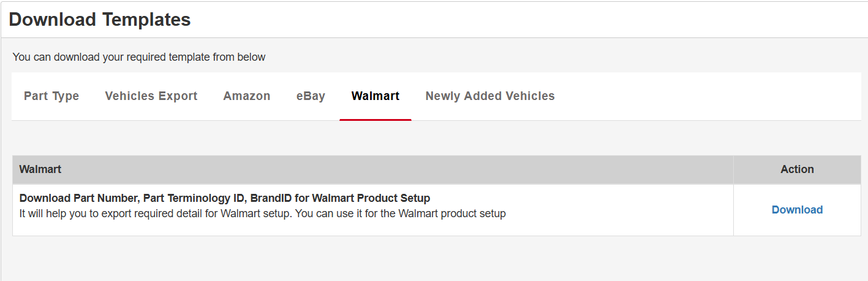Click the red underline below Walmart tab
This screenshot has height=281, width=868.
[376, 120]
